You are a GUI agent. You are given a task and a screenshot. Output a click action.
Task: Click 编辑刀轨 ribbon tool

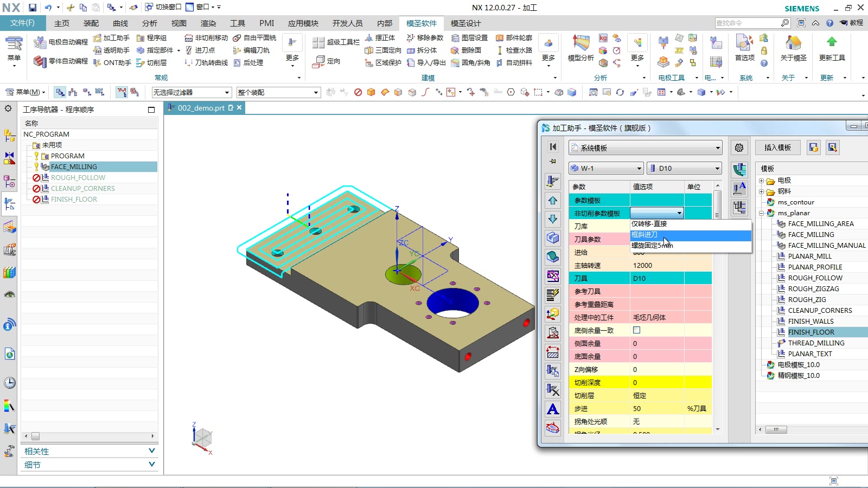[x=252, y=50]
